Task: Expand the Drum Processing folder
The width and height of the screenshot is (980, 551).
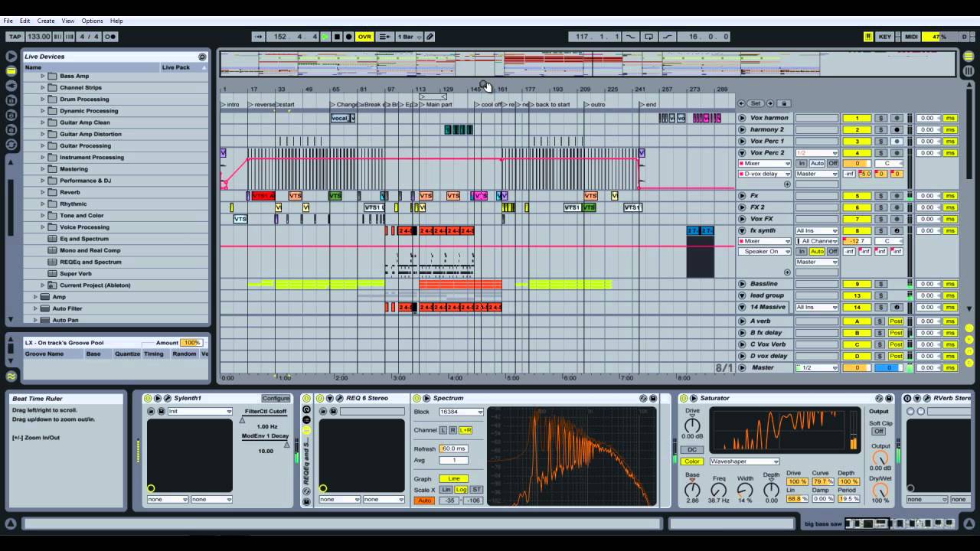Action: (x=43, y=99)
